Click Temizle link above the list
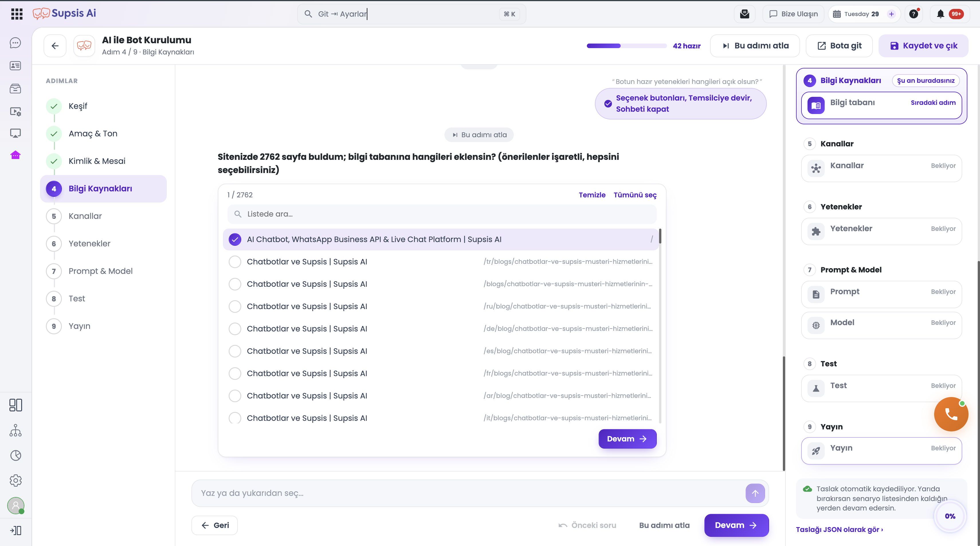The width and height of the screenshot is (980, 546). click(x=592, y=195)
